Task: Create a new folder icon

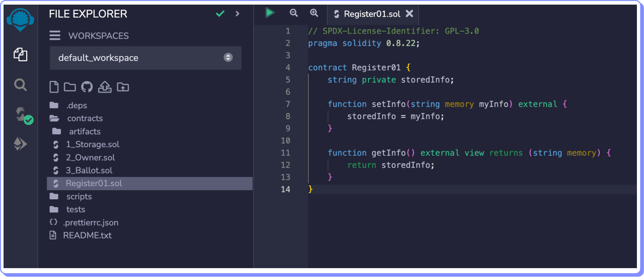Action: click(70, 87)
